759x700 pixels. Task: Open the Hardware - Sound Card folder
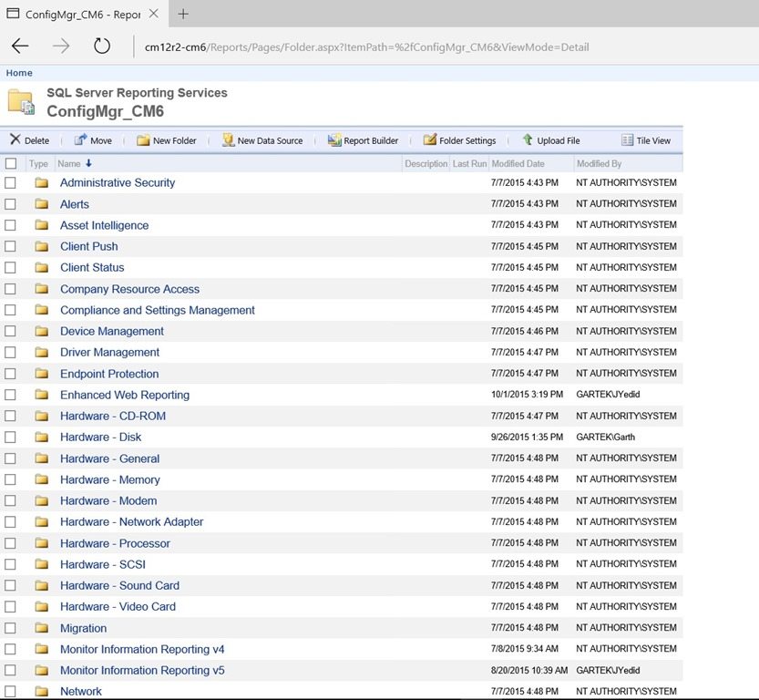119,585
